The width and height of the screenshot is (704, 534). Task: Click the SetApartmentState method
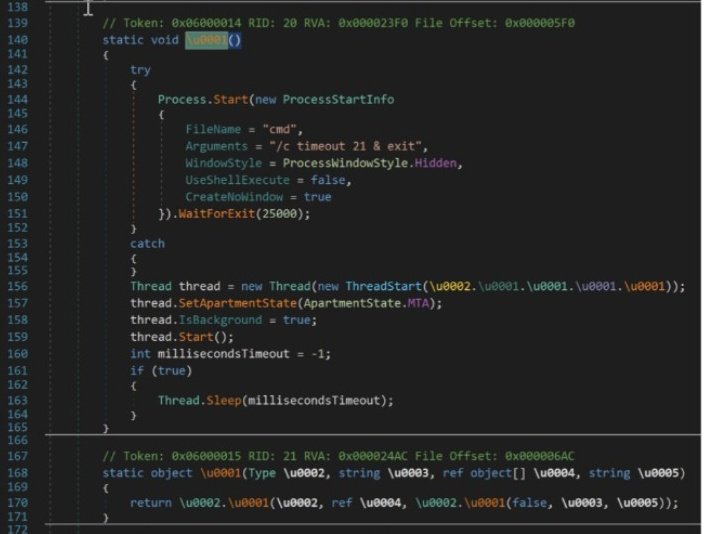click(238, 304)
